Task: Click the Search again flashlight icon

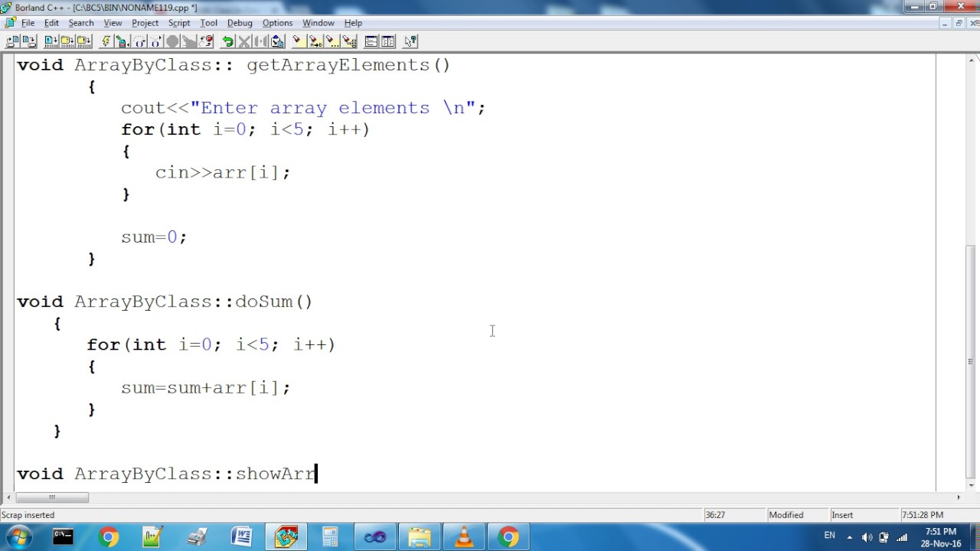Action: [x=332, y=41]
